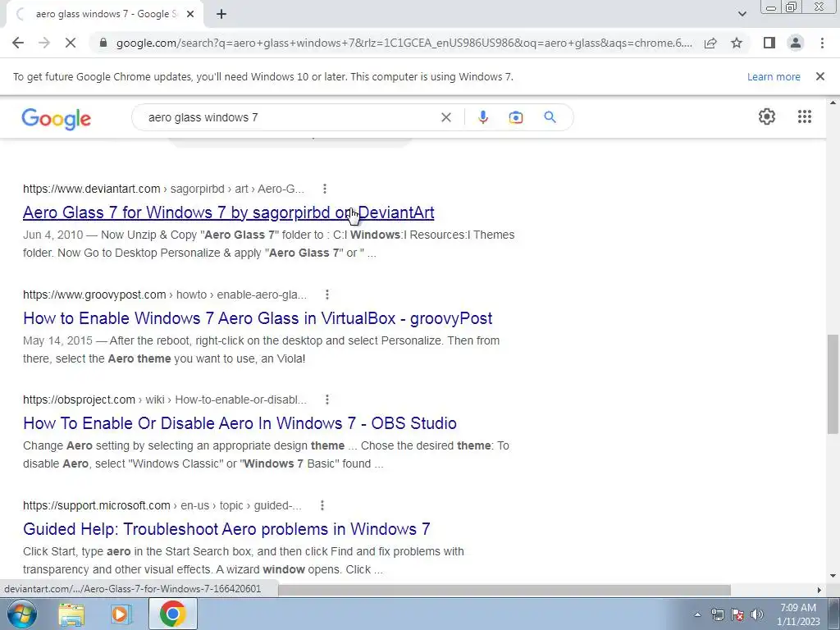Share this page from address bar
Viewport: 840px width, 630px height.
point(710,43)
